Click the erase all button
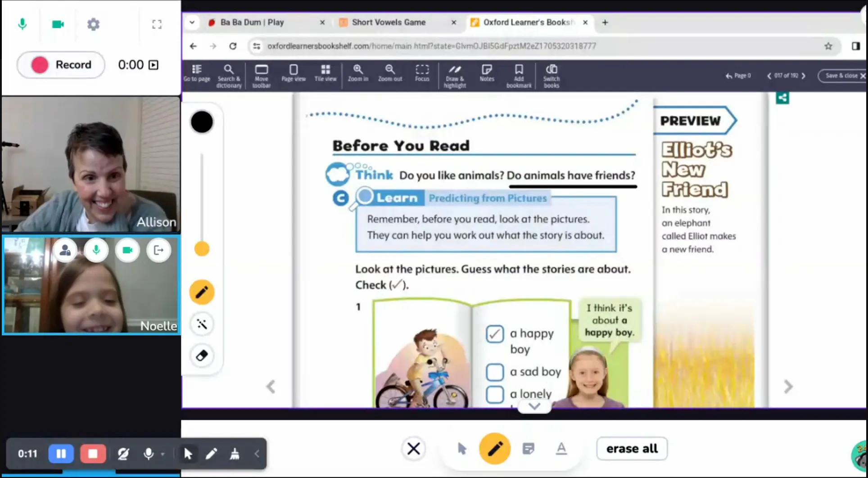868x478 pixels. click(x=632, y=449)
